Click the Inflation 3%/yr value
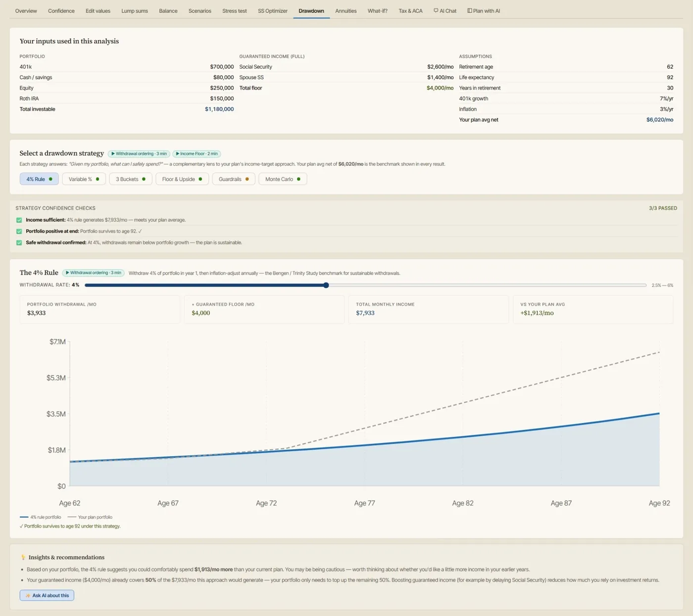 click(x=666, y=109)
